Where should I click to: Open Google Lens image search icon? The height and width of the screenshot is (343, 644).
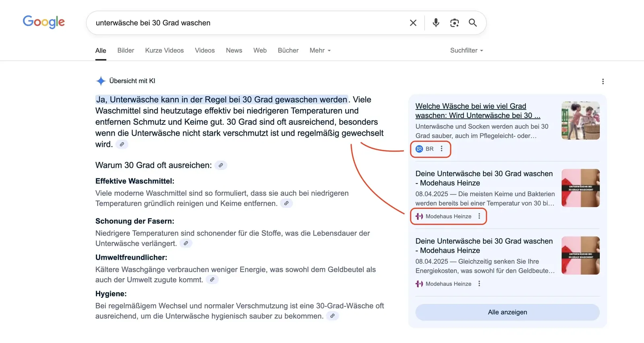click(454, 23)
